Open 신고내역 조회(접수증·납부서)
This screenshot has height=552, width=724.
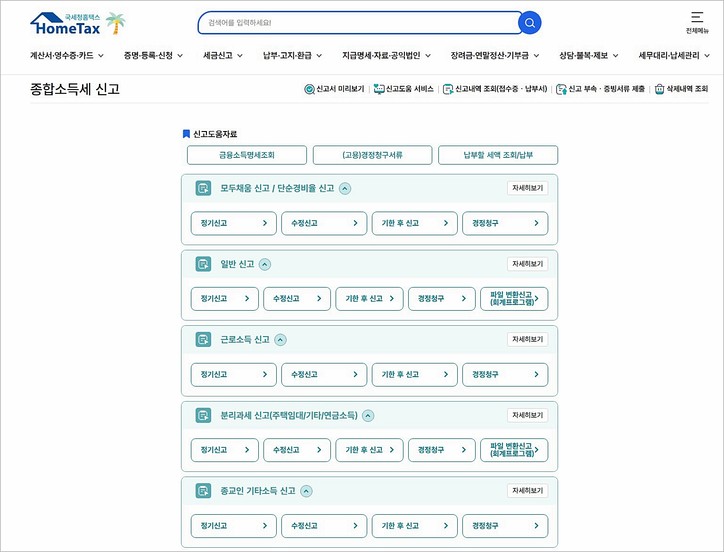494,89
